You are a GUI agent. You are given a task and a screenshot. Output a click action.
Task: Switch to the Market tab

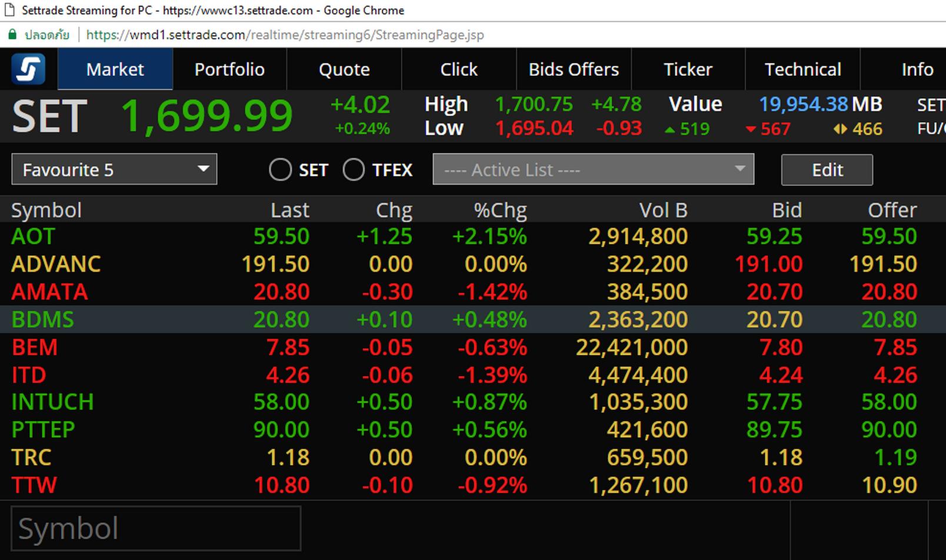[x=115, y=69]
